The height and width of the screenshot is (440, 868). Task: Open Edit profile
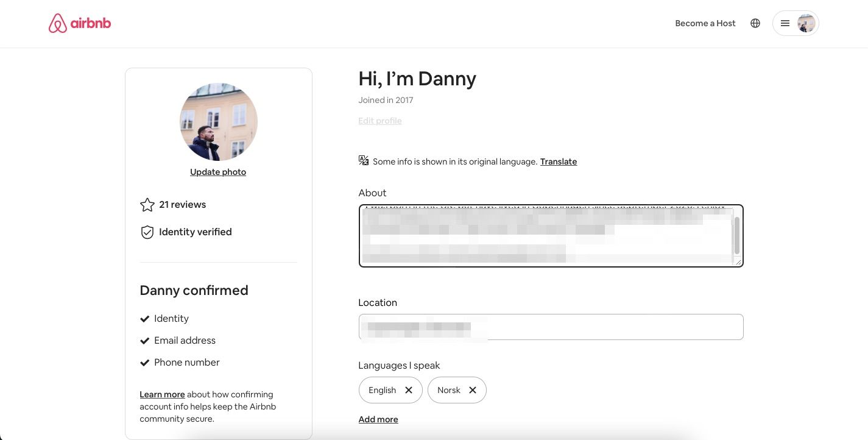click(379, 121)
